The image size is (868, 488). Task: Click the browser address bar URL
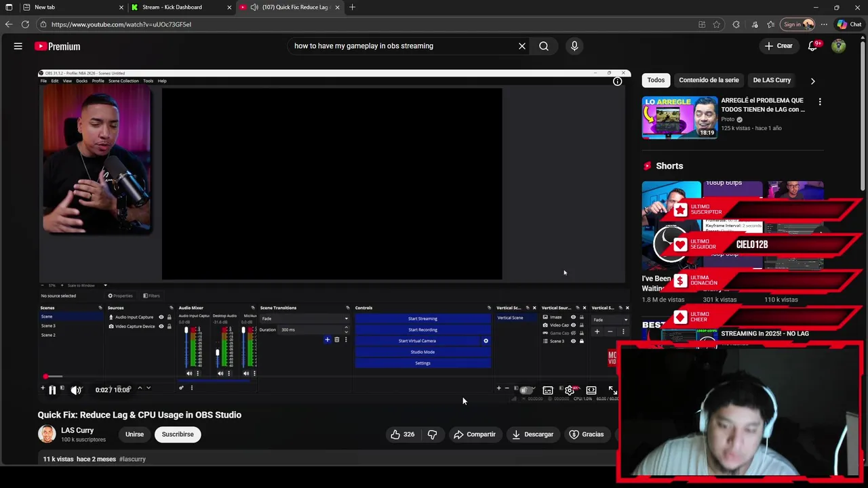121,24
